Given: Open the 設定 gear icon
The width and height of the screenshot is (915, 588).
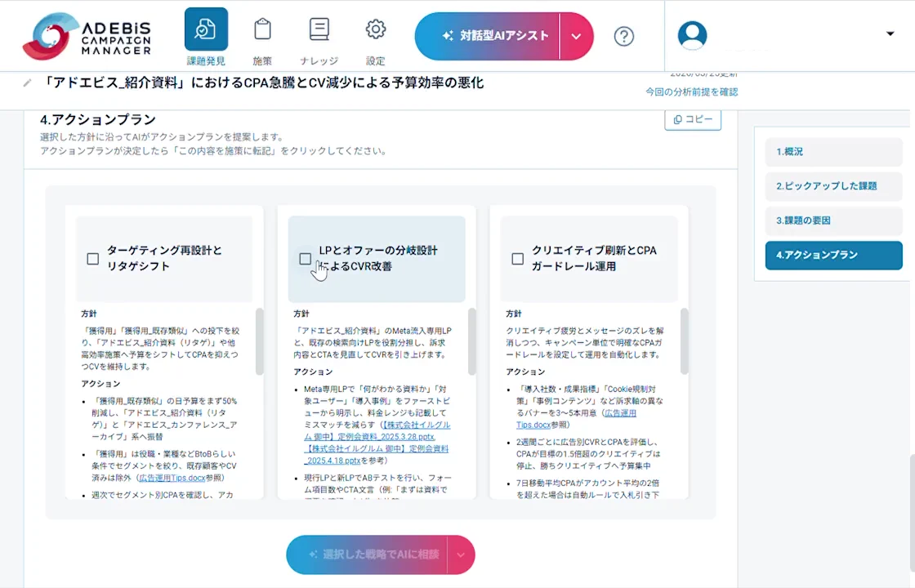Looking at the screenshot, I should point(375,28).
